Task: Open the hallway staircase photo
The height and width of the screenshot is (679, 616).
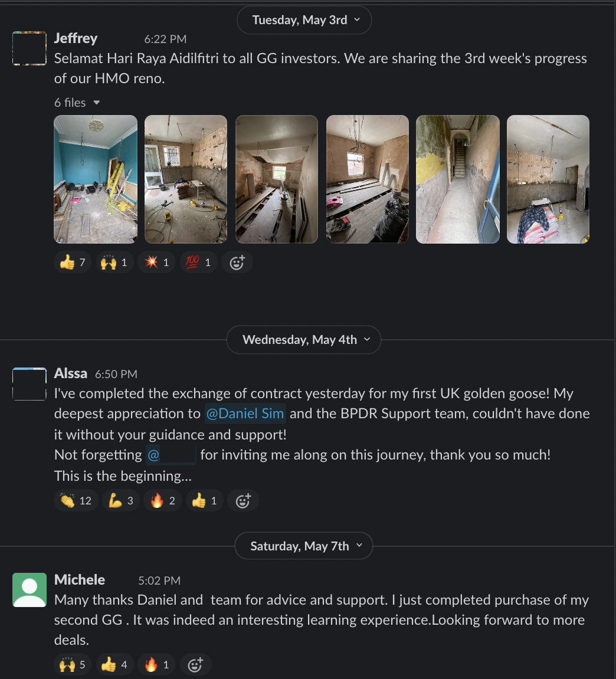Action: [458, 179]
